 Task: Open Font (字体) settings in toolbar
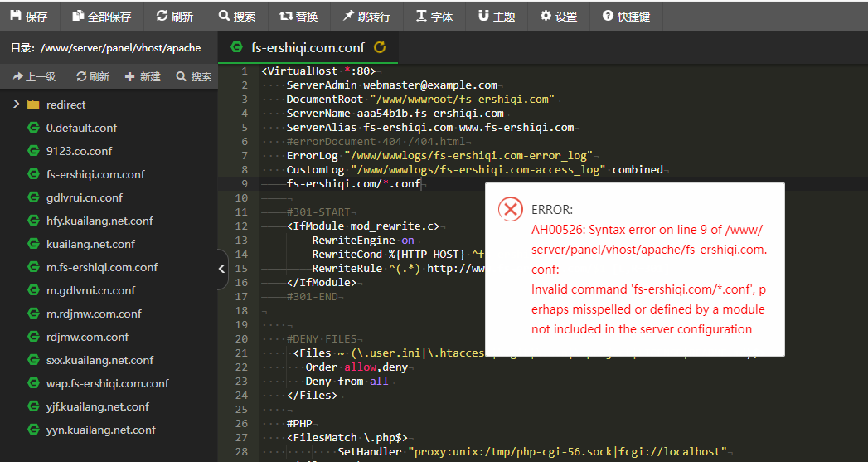[434, 16]
